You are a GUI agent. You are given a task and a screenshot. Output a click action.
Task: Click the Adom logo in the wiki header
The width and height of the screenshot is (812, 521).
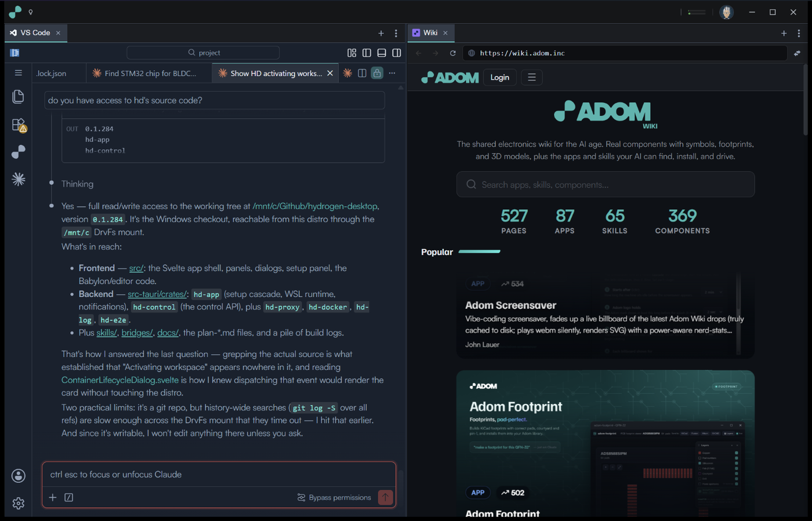coord(450,77)
